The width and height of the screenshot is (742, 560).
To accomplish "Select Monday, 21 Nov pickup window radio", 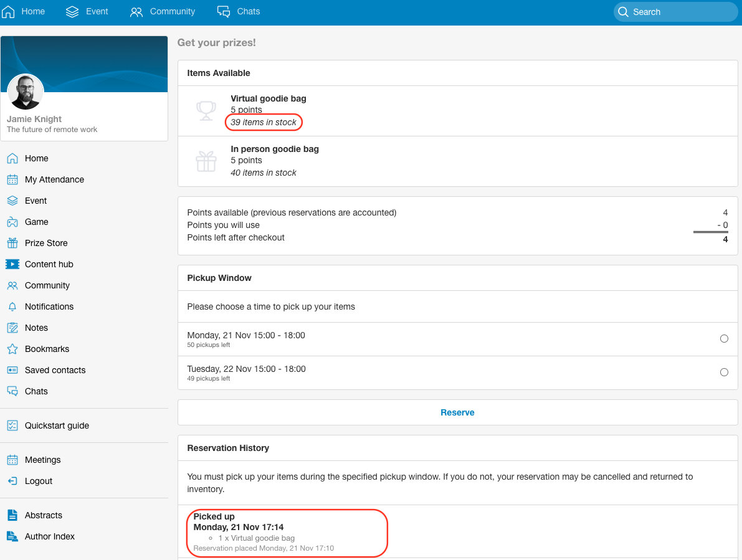I will tap(724, 339).
